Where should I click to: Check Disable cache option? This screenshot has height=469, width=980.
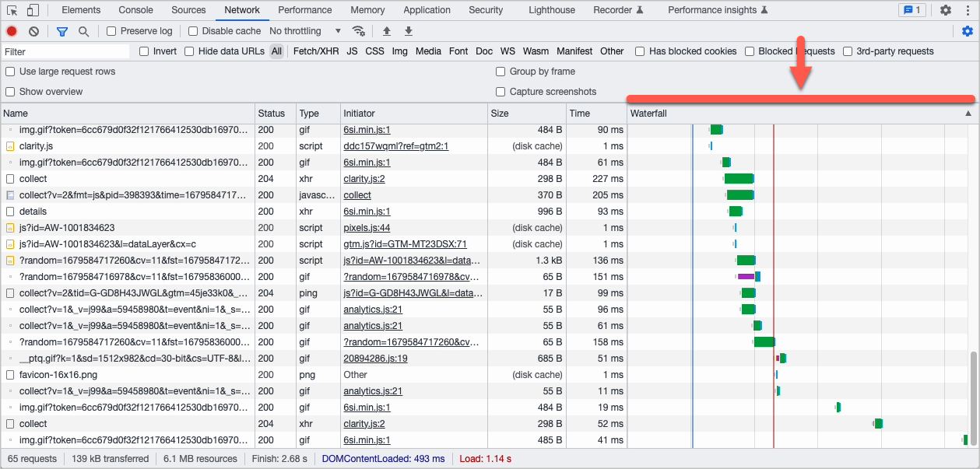click(x=193, y=31)
